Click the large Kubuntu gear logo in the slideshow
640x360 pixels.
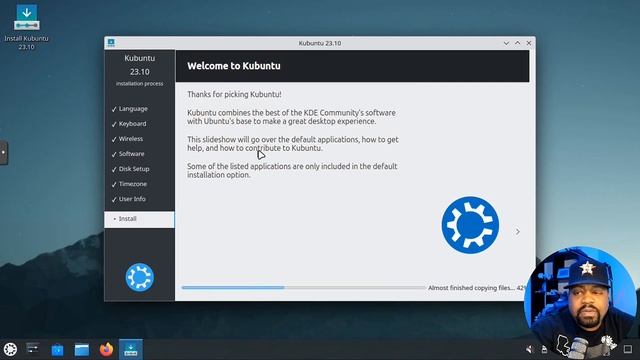[470, 225]
